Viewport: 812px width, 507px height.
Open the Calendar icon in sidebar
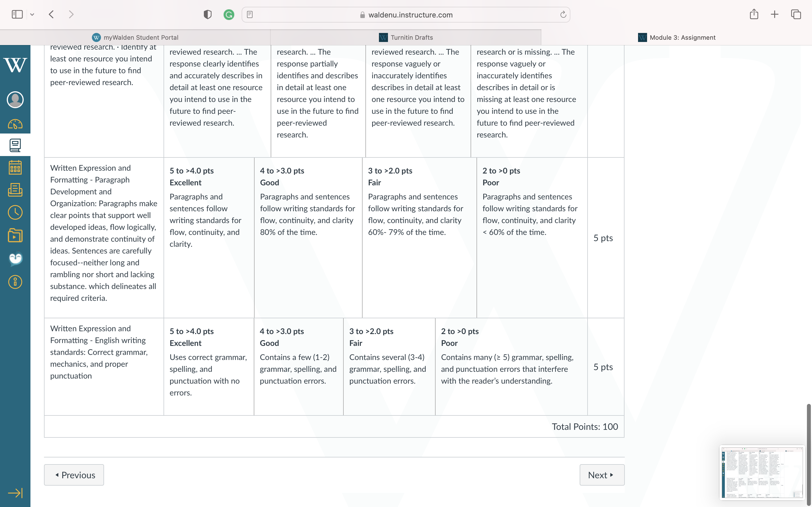15,167
